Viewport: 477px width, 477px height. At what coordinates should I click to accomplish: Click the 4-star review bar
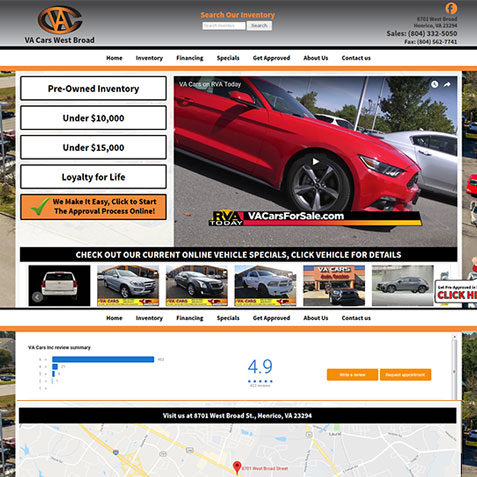(x=55, y=367)
